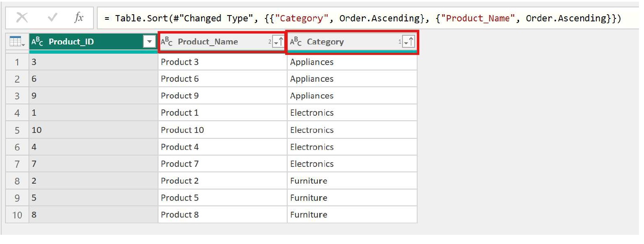This screenshot has height=244, width=644.
Task: Change data type icon of Product_Name column
Action: pos(167,42)
